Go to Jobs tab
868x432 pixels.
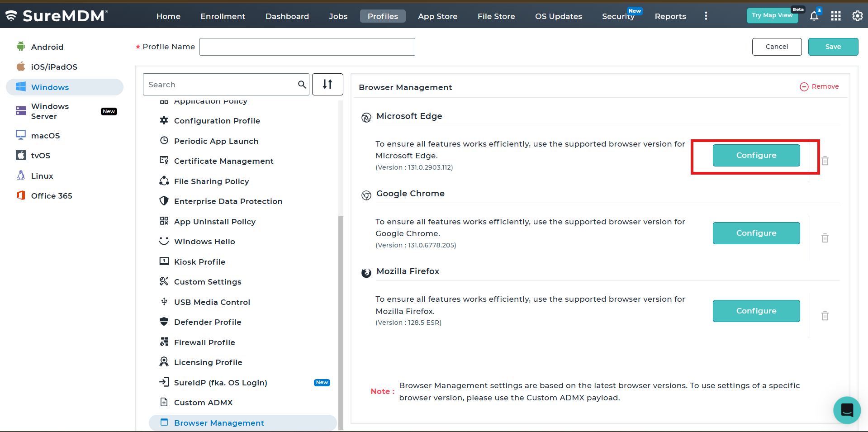(x=338, y=16)
